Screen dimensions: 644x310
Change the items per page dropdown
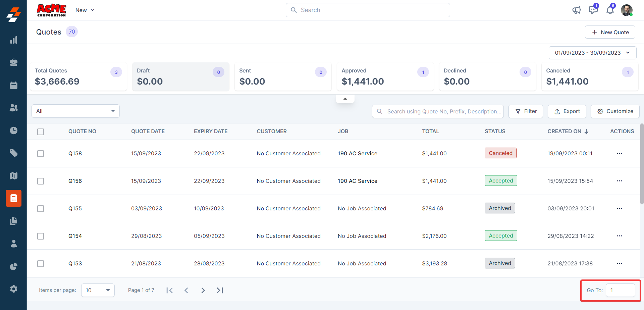(98, 290)
